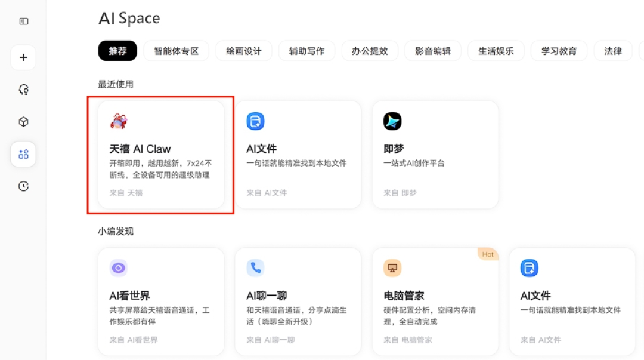
Task: Open AI文件 card title under 小编发现
Action: coord(535,296)
